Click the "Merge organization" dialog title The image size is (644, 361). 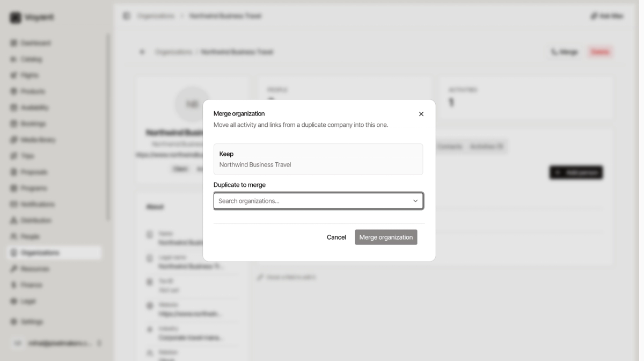point(239,113)
